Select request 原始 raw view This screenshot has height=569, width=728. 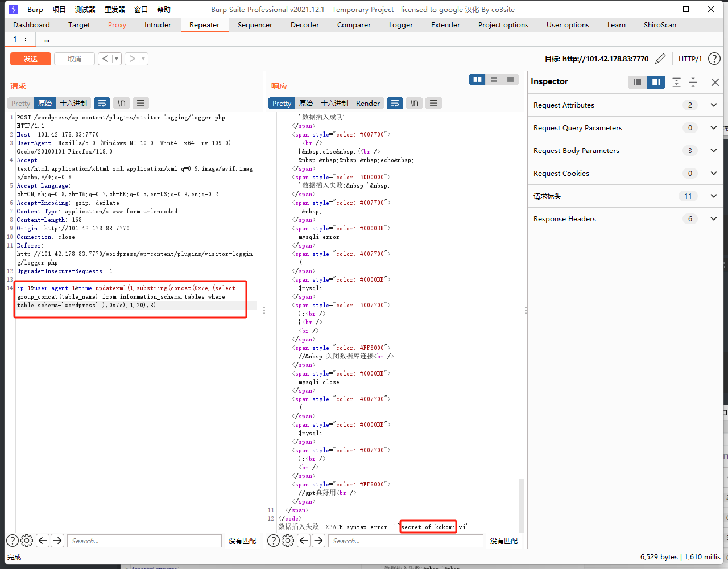tap(45, 103)
